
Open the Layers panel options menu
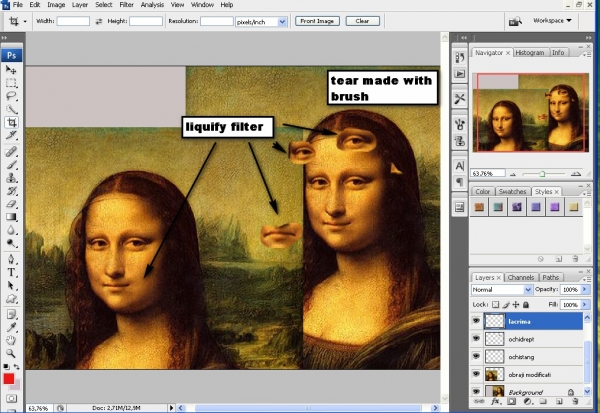585,279
